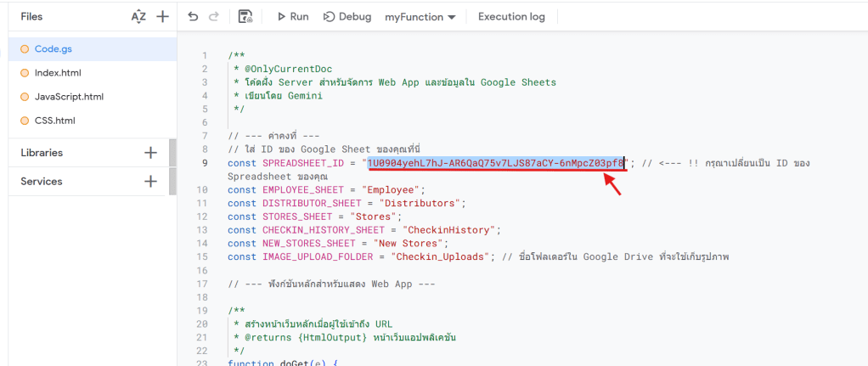Click line number 9 in gutter
The width and height of the screenshot is (868, 366).
point(205,162)
